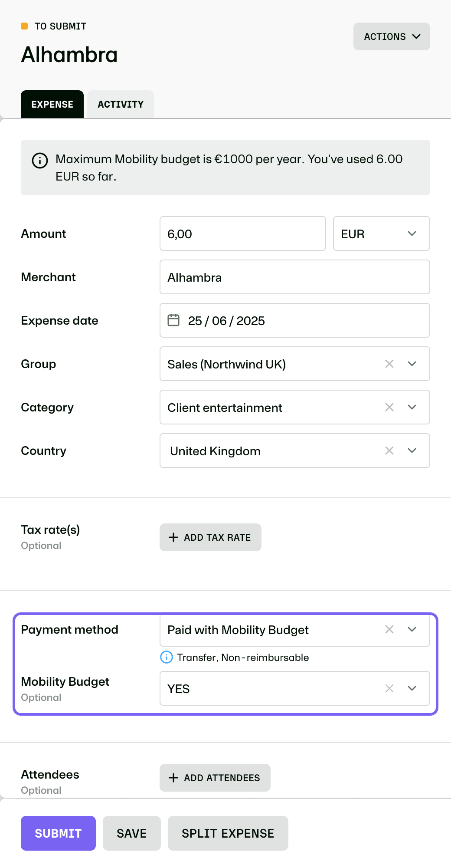This screenshot has width=451, height=868.
Task: Expand the Mobility Budget dropdown chevron
Action: pos(412,688)
